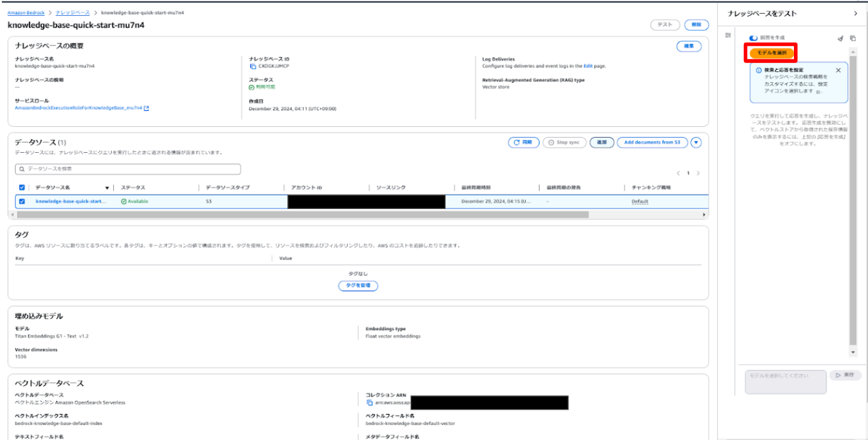Click scroll-down arrow in the test panel
Image resolution: width=868 pixels, height=440 pixels.
(x=853, y=352)
